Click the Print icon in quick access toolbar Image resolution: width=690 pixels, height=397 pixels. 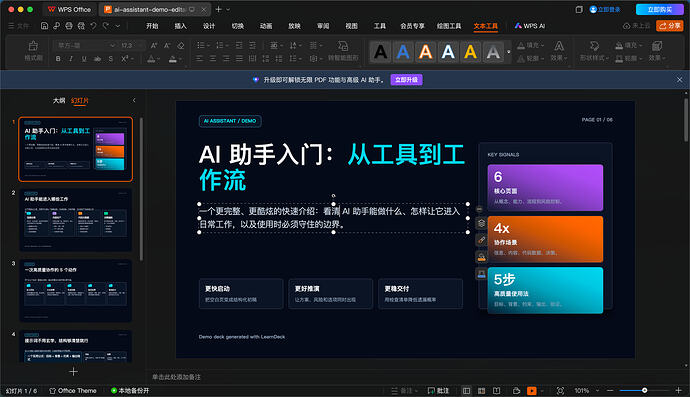click(69, 26)
